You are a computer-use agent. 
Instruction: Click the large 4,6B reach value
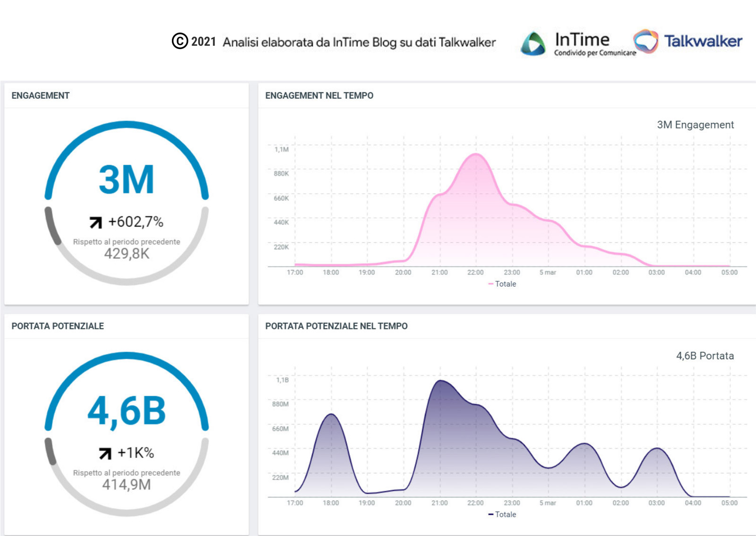tap(127, 411)
